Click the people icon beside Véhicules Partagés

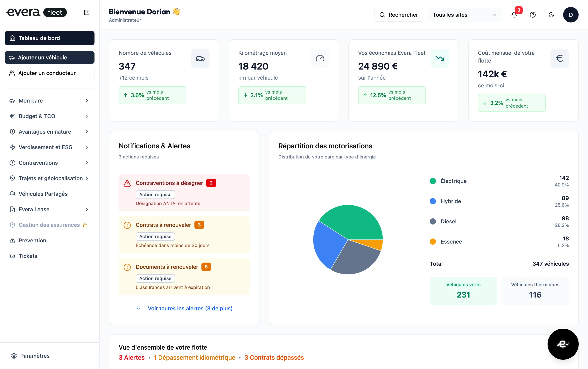coord(12,194)
